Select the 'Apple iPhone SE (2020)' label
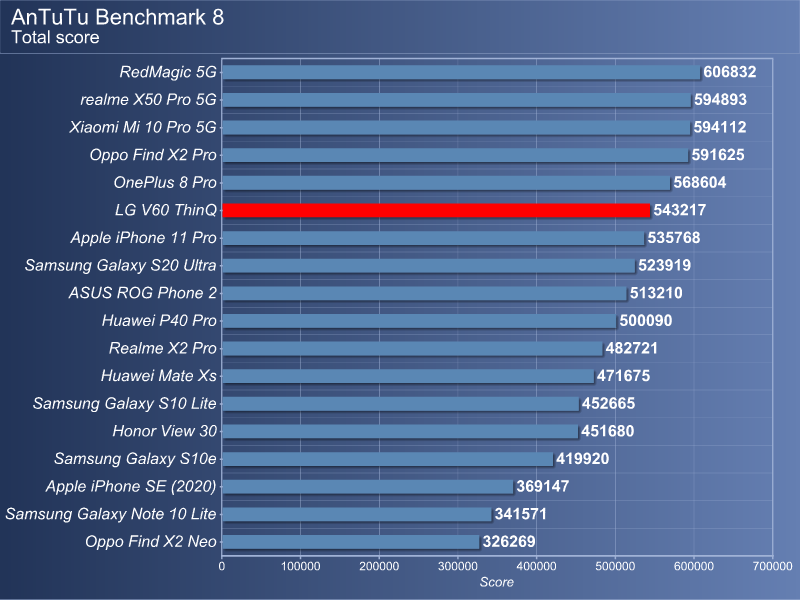The image size is (800, 600). [x=131, y=486]
